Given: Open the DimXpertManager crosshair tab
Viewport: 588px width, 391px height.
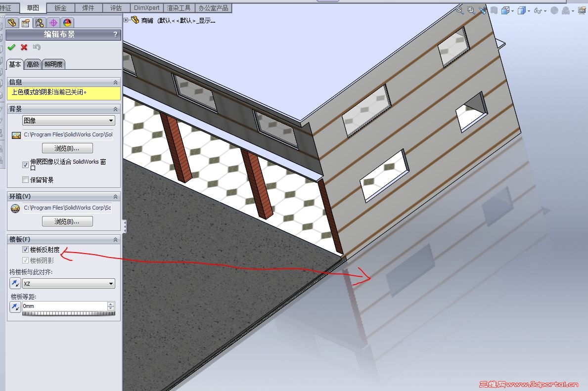Looking at the screenshot, I should 53,23.
